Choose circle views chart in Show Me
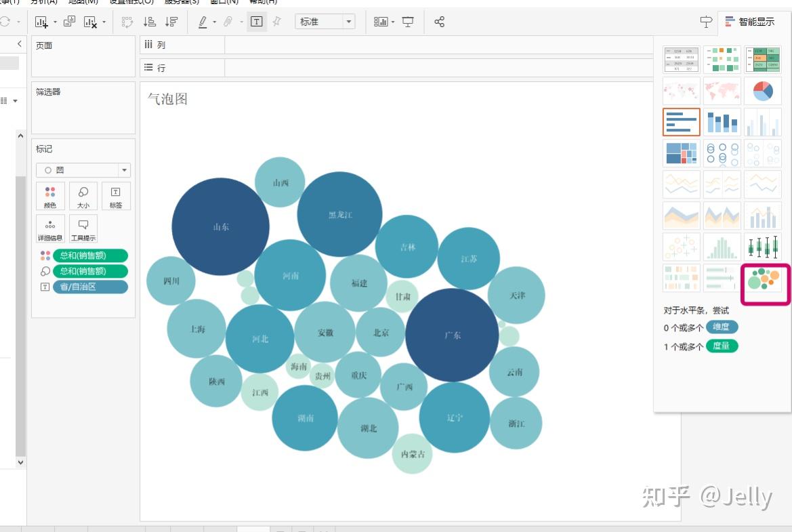 click(722, 153)
